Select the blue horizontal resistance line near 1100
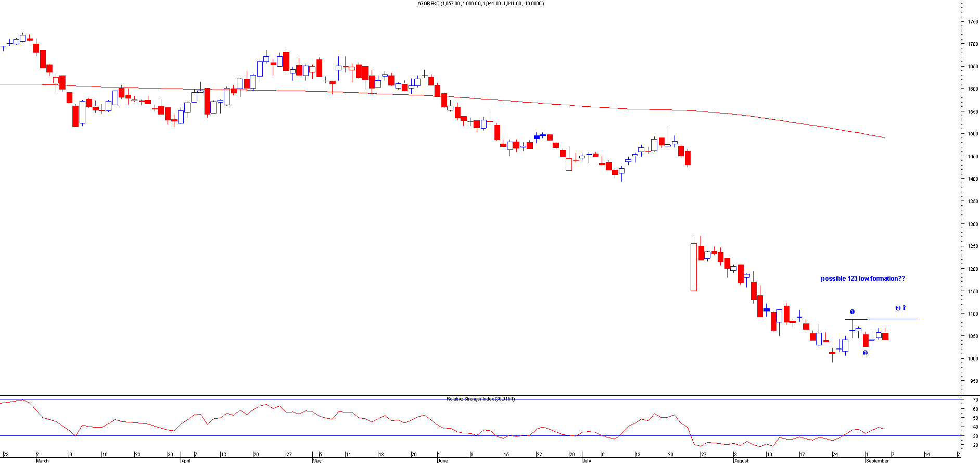The image size is (980, 463). (890, 319)
